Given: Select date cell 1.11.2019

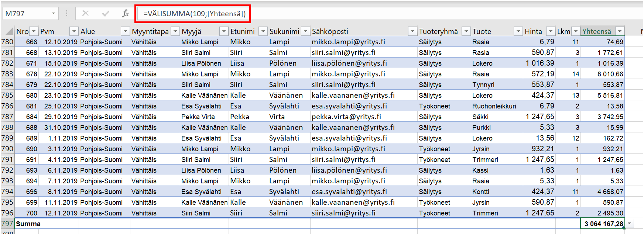Looking at the screenshot, I should click(59, 138).
